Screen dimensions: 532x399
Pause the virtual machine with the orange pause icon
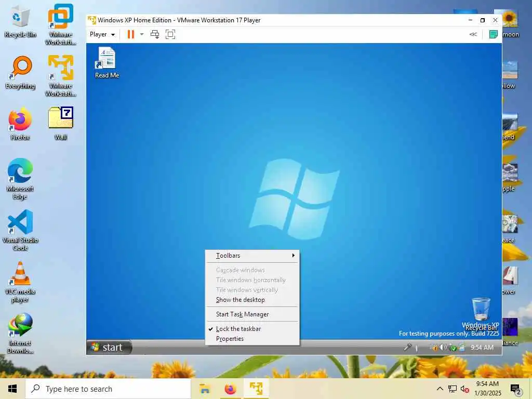tap(130, 34)
